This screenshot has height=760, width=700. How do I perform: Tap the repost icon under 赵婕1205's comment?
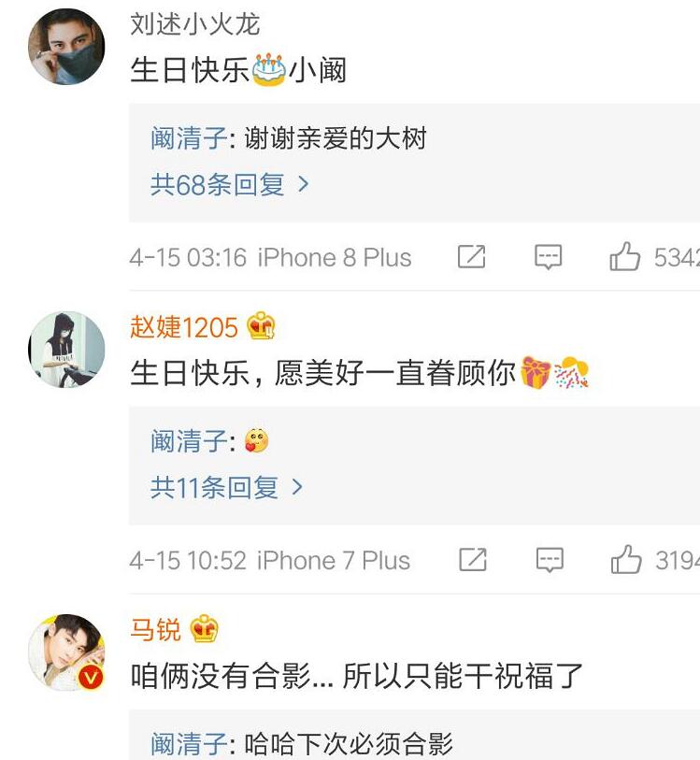coord(472,559)
